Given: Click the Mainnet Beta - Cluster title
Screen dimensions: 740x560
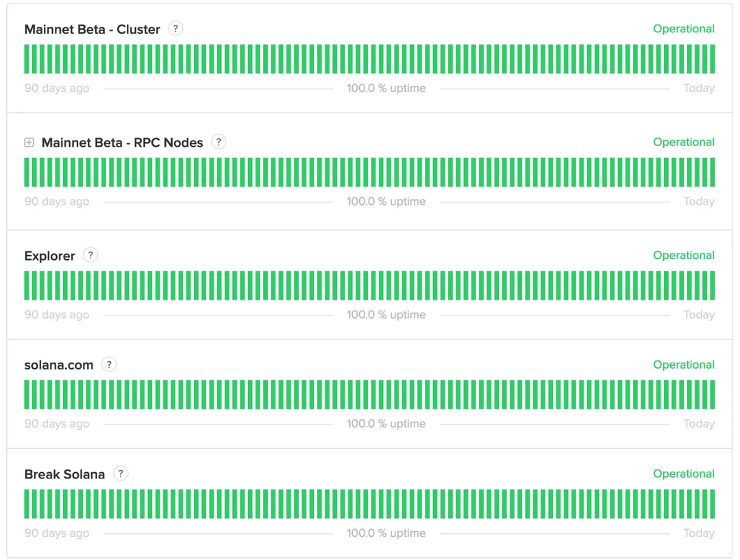Looking at the screenshot, I should pos(92,29).
